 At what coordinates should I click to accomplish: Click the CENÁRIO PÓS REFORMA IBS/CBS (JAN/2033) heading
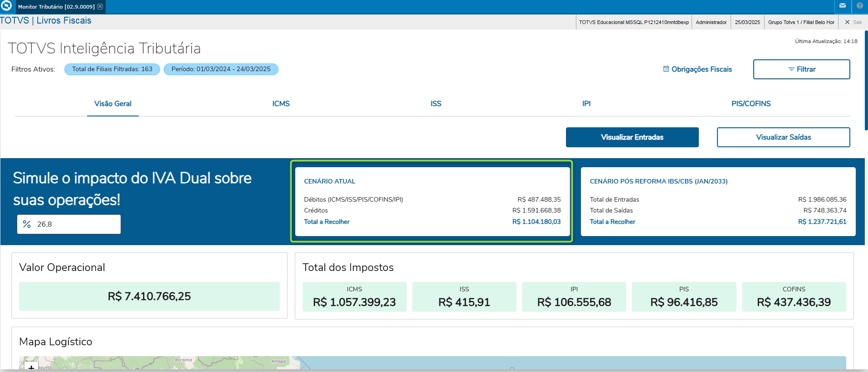pos(658,181)
